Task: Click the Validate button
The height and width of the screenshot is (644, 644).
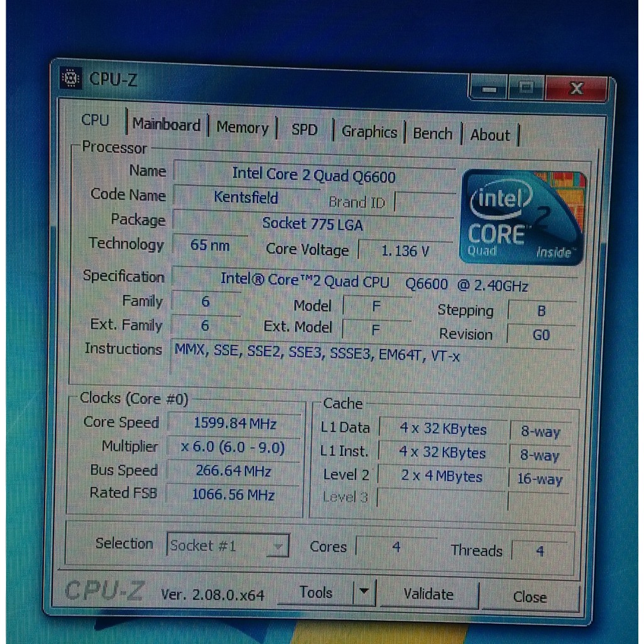Action: [428, 594]
